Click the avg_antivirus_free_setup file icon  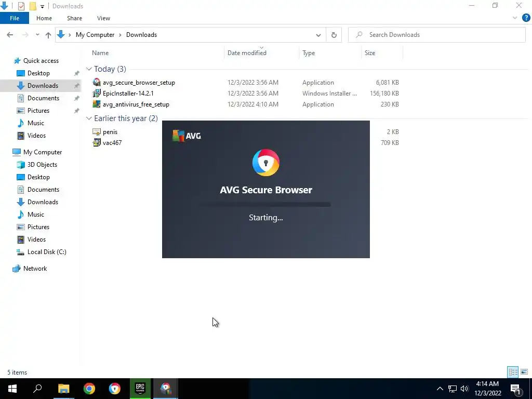pos(97,104)
